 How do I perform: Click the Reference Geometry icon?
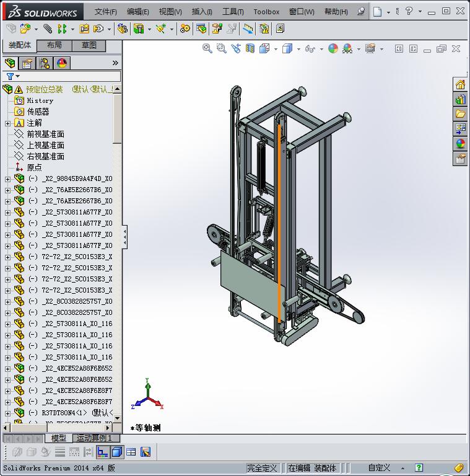point(161,29)
